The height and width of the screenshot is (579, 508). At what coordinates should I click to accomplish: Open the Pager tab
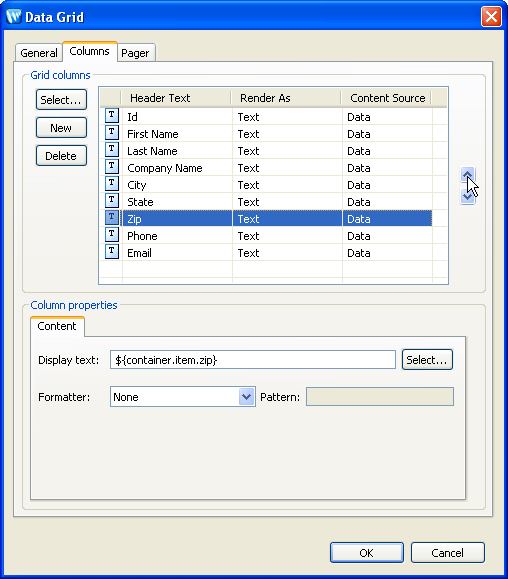[x=135, y=53]
